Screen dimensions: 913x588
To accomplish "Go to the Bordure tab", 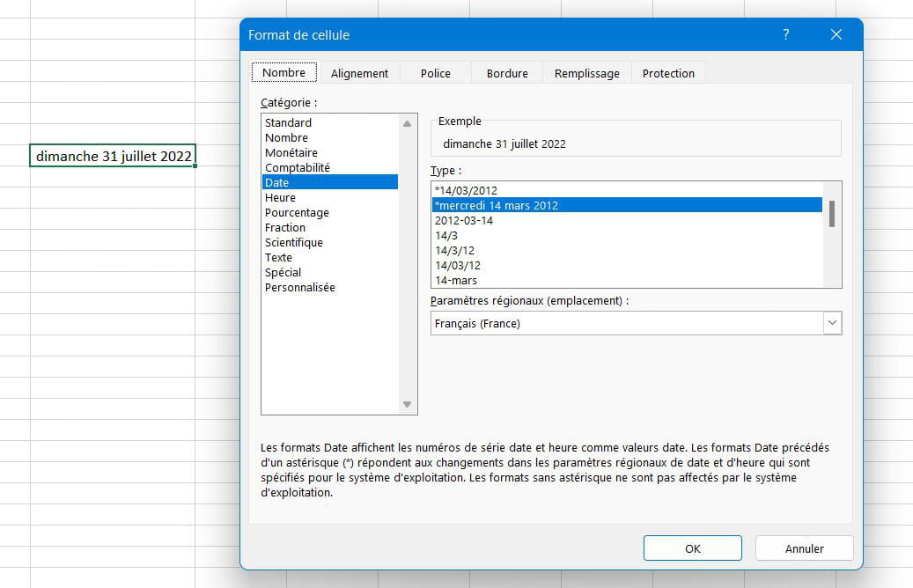I will click(x=507, y=74).
